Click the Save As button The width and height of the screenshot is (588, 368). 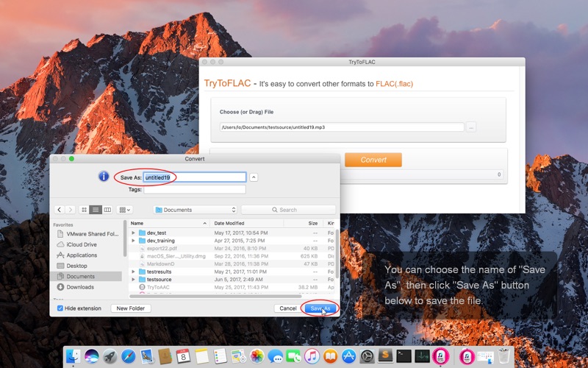point(320,308)
